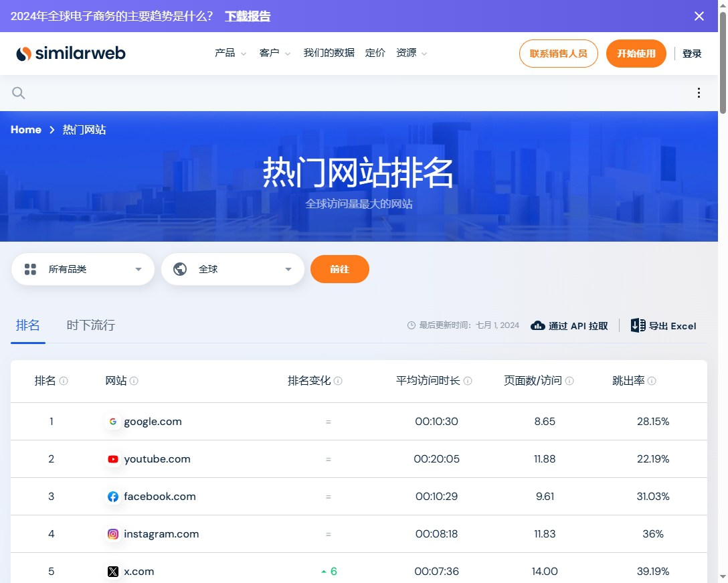
Task: Click the info icon next to 跳出率 header
Action: click(652, 381)
